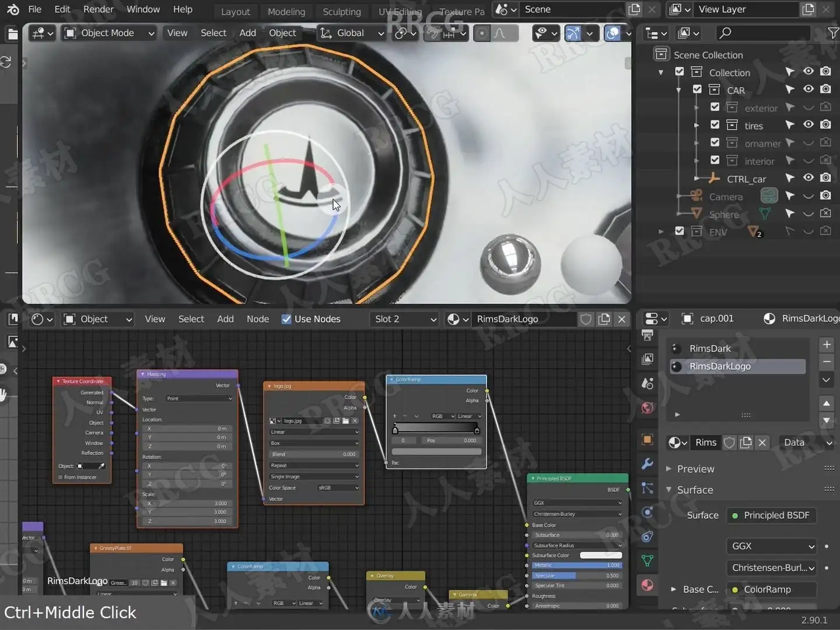840x630 pixels.
Task: Open the World properties tab
Action: [647, 408]
